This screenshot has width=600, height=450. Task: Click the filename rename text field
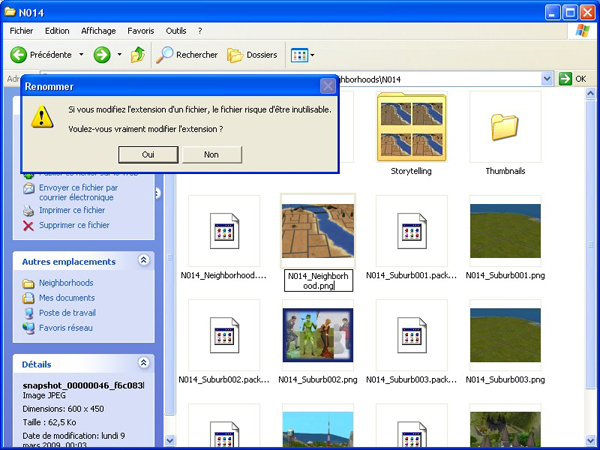[318, 281]
